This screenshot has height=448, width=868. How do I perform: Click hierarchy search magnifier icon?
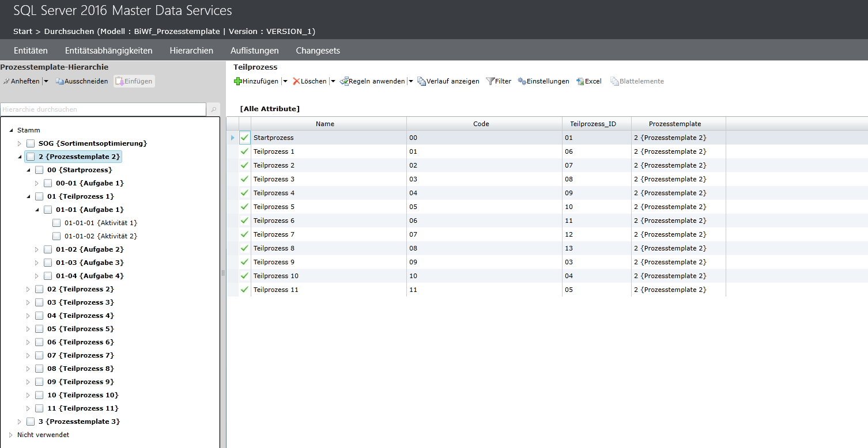tap(213, 109)
